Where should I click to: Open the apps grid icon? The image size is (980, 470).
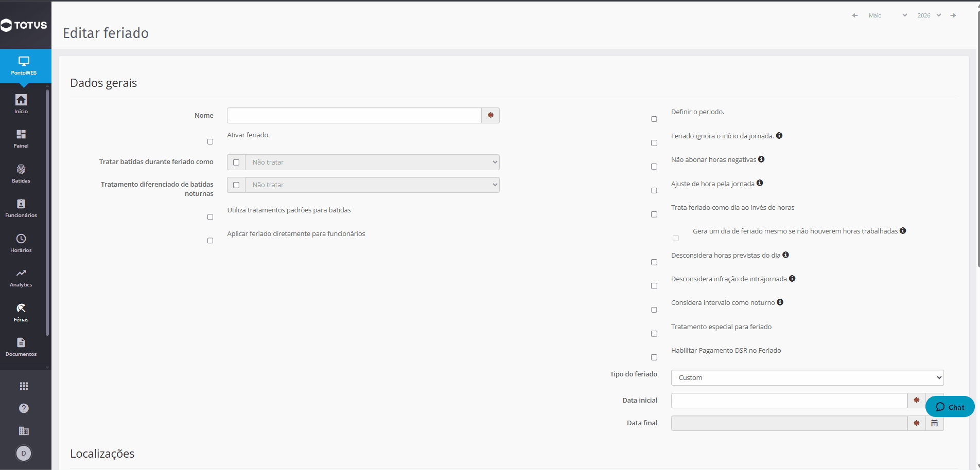click(24, 386)
